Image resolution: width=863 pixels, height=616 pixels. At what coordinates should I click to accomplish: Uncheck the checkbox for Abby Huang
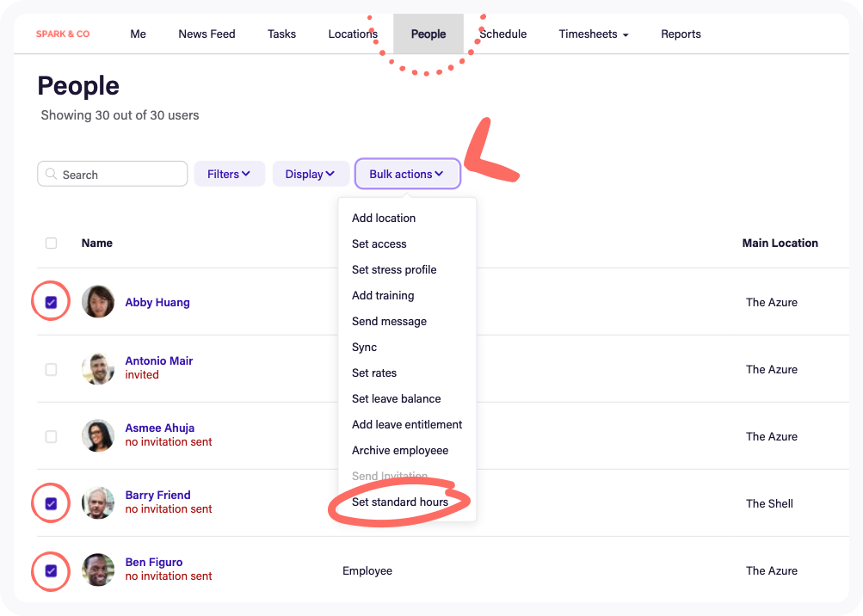coord(51,302)
